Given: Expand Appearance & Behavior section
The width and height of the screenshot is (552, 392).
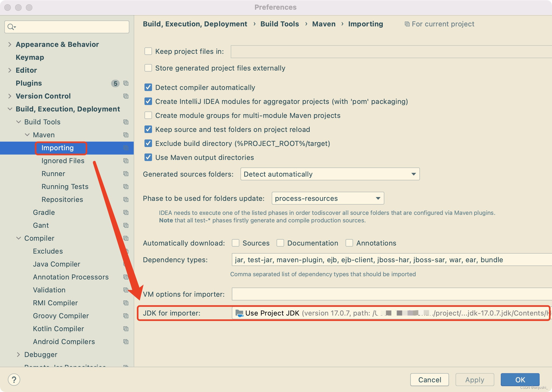Looking at the screenshot, I should tap(10, 44).
